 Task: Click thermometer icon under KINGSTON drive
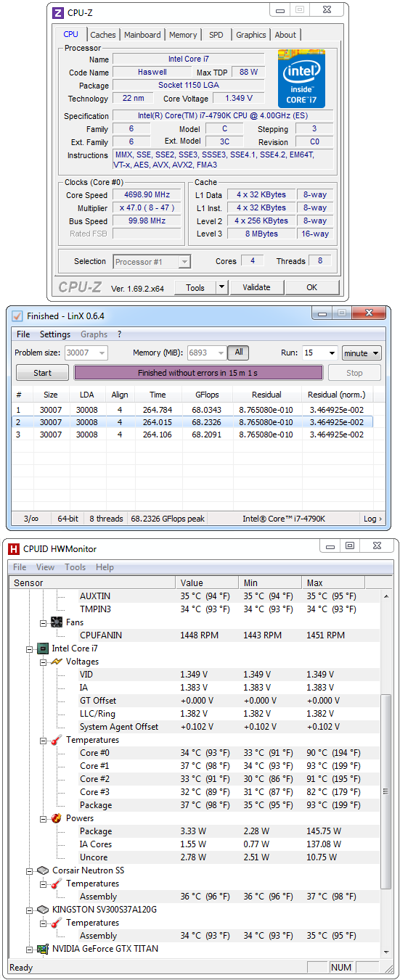coord(57,923)
